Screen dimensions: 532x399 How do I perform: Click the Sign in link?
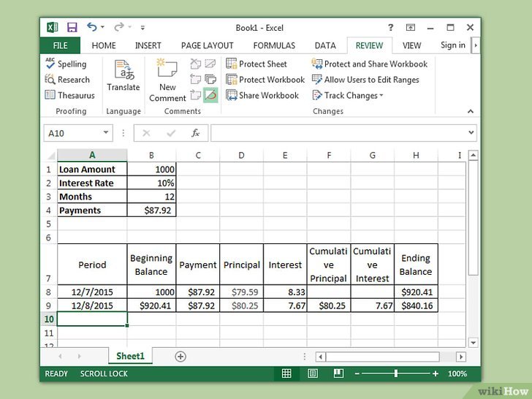coord(453,45)
